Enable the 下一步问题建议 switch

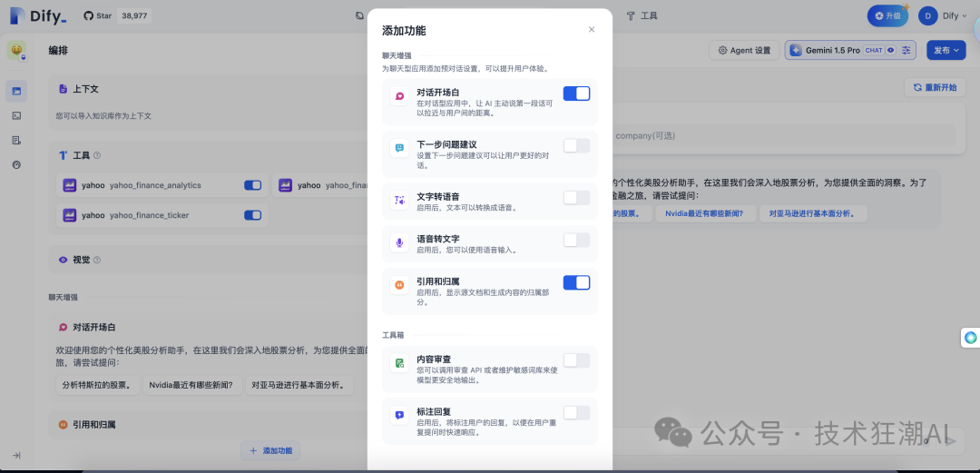coord(576,146)
